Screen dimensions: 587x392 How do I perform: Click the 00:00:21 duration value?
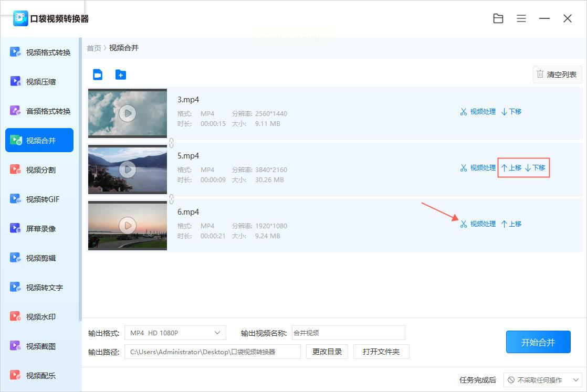(213, 236)
